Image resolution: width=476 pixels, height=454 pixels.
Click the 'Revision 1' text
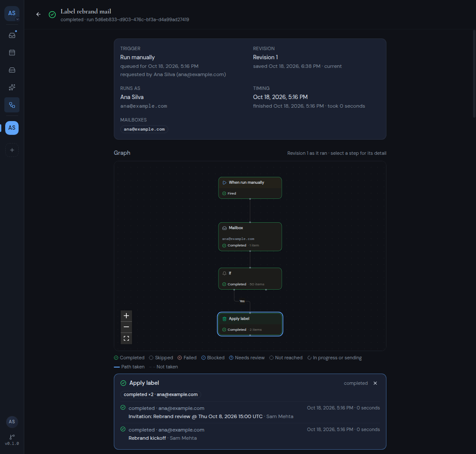pyautogui.click(x=265, y=58)
